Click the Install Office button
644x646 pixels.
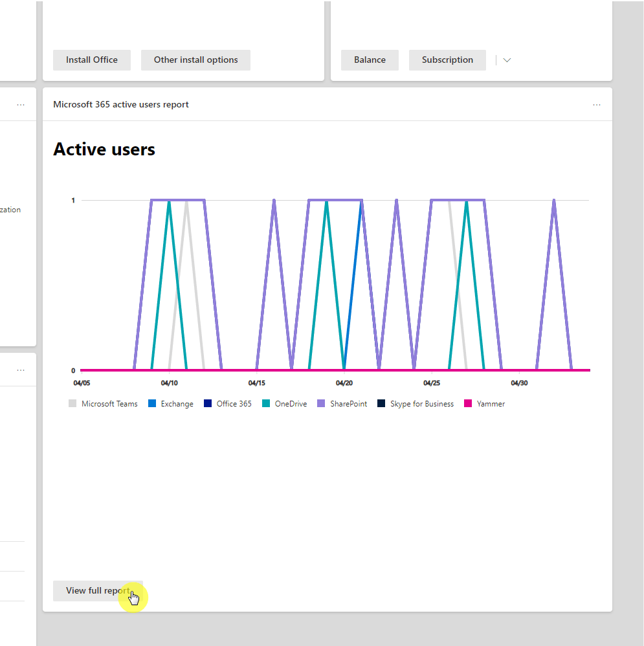[x=91, y=60]
